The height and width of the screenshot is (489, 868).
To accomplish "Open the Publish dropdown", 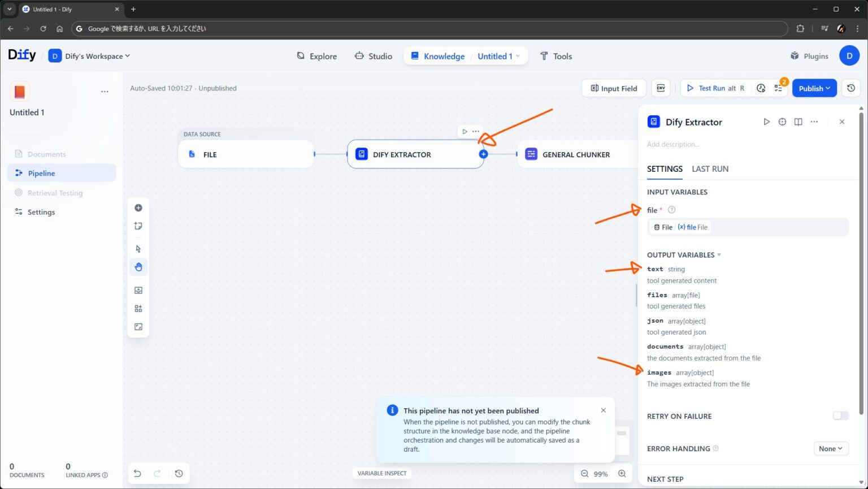I will [x=814, y=88].
